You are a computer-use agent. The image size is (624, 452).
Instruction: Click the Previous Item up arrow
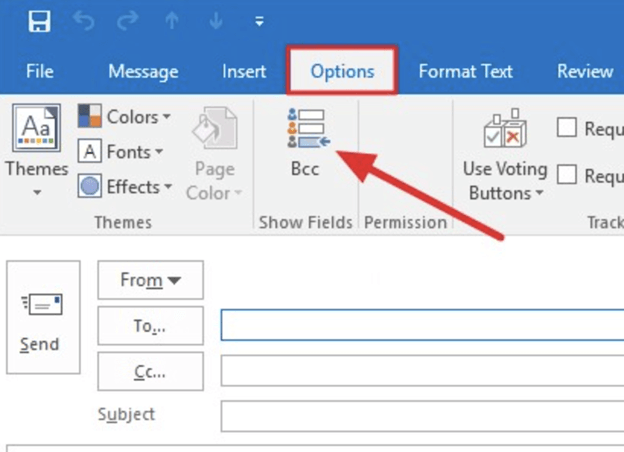click(172, 21)
